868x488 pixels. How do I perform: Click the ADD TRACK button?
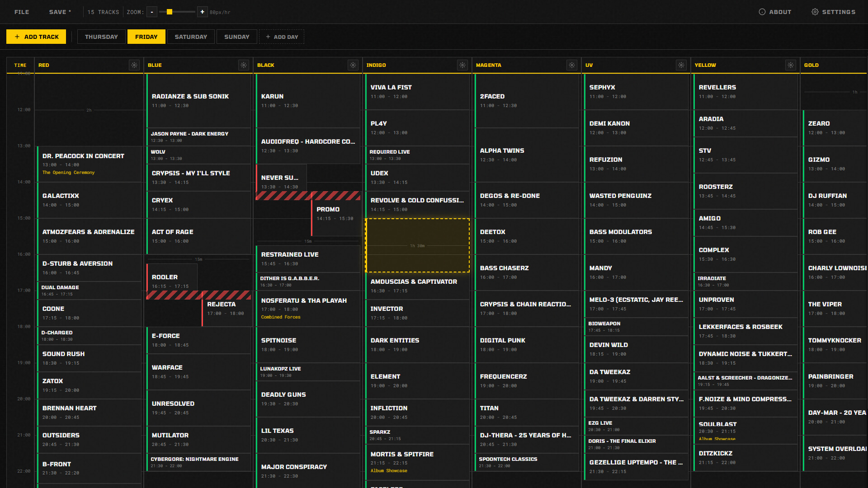click(36, 37)
